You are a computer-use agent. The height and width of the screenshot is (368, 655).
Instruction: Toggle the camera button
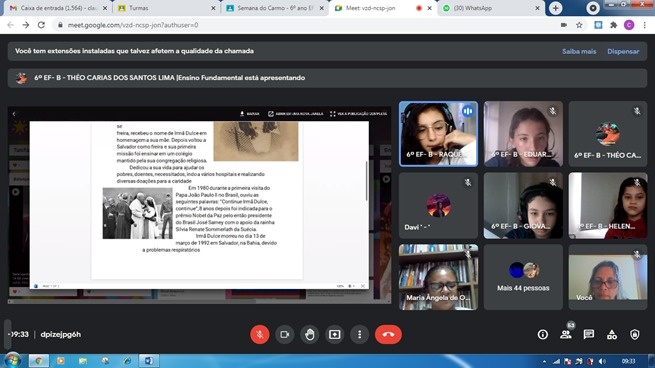click(x=284, y=335)
